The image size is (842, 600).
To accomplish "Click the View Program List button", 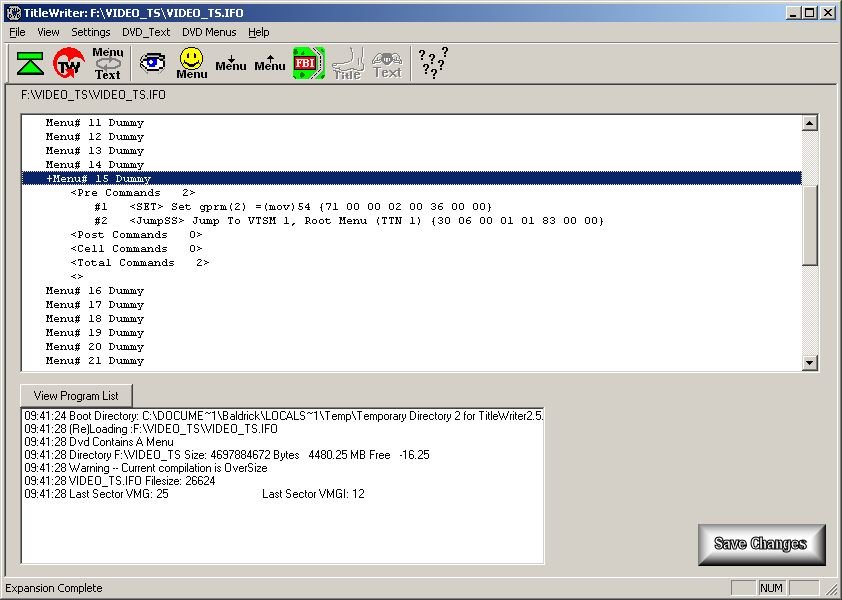I will [x=76, y=396].
